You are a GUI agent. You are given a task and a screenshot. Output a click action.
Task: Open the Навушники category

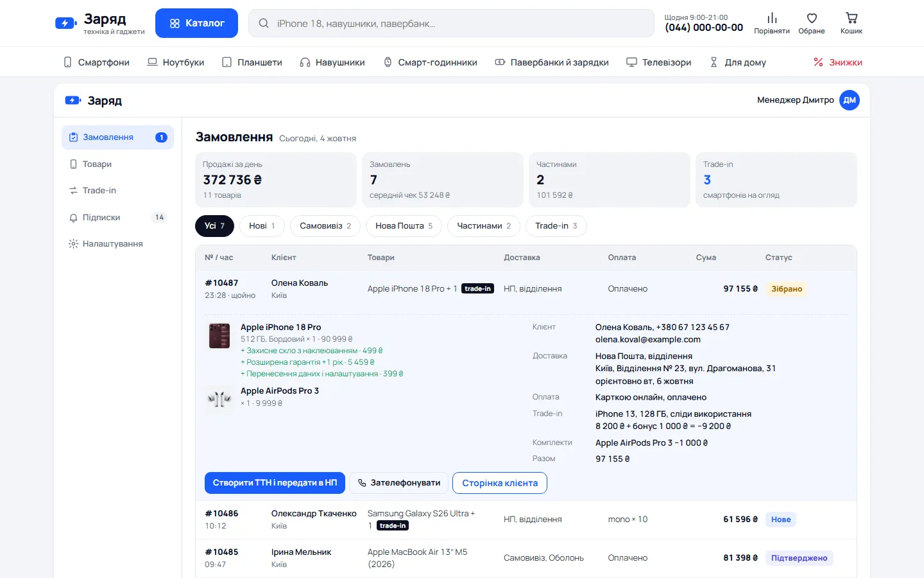(x=332, y=62)
